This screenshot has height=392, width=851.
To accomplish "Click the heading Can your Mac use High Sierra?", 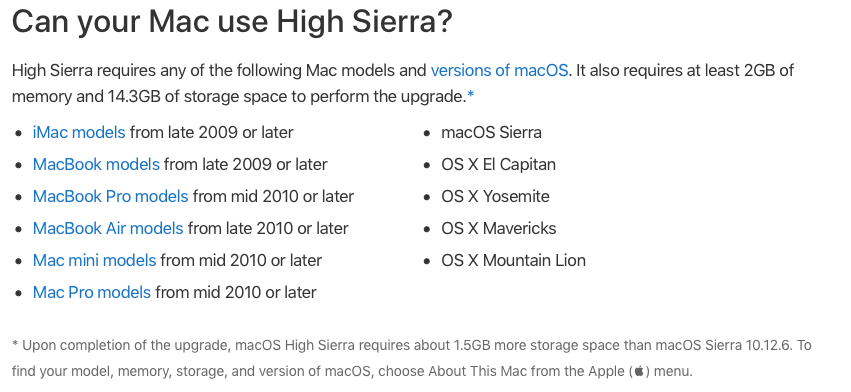I will [232, 22].
